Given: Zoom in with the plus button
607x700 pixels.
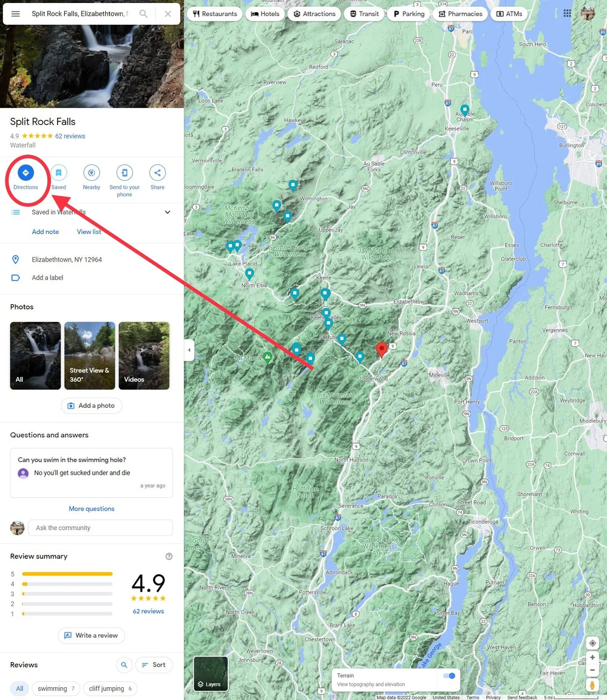Looking at the screenshot, I should tap(592, 658).
